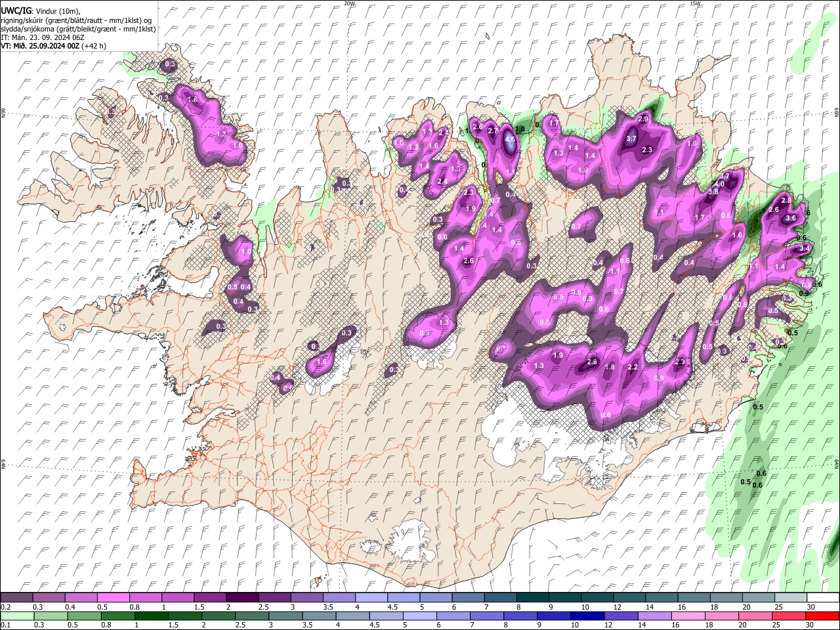
Task: Choose the light lavender 4 snow legend swatch
Action: pyautogui.click(x=371, y=598)
